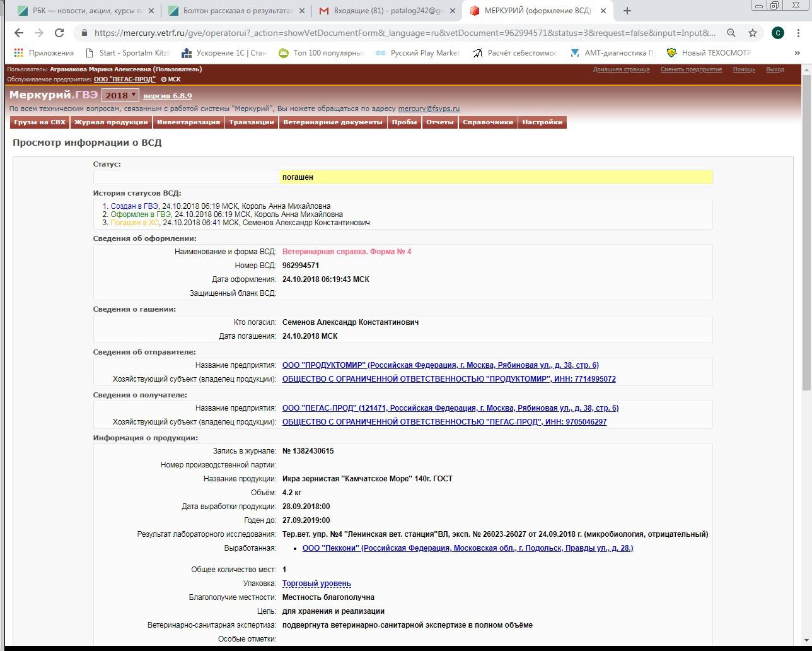
Task: Open Журнал продукции menu
Action: click(111, 122)
